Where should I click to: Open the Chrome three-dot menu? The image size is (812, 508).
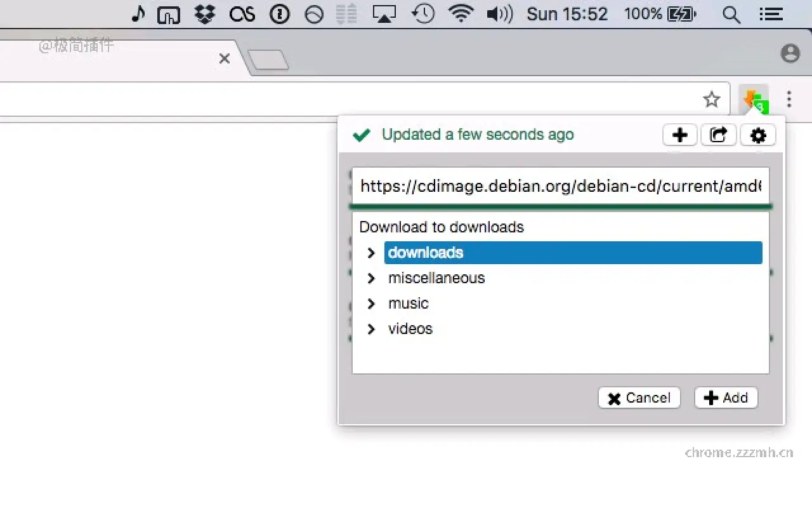pos(789,100)
